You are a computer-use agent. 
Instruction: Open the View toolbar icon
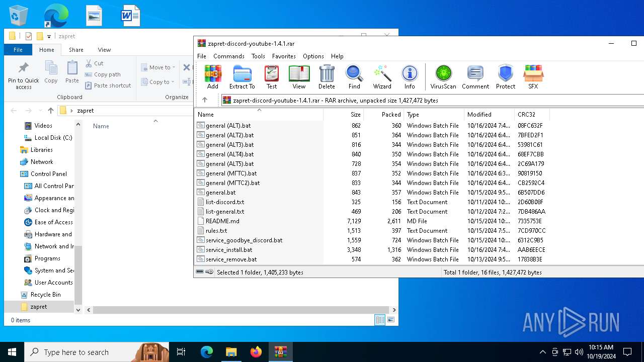[x=299, y=77]
